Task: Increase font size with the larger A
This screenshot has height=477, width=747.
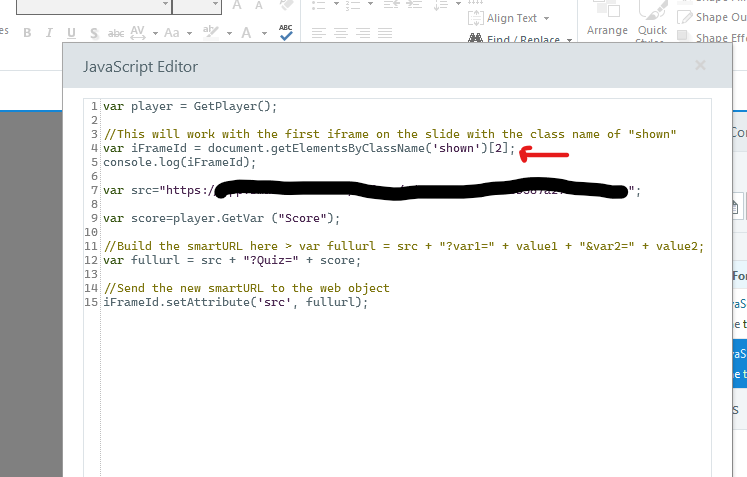Action: [x=237, y=5]
